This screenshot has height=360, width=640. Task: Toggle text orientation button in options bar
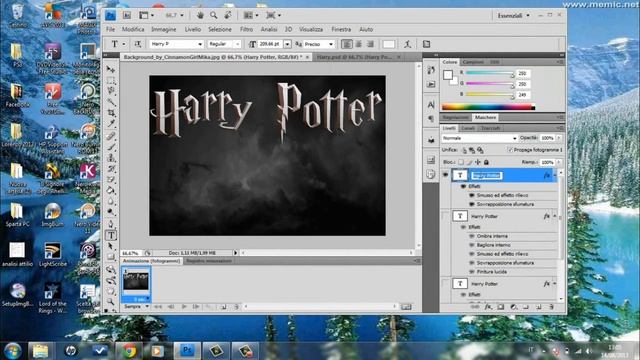138,44
